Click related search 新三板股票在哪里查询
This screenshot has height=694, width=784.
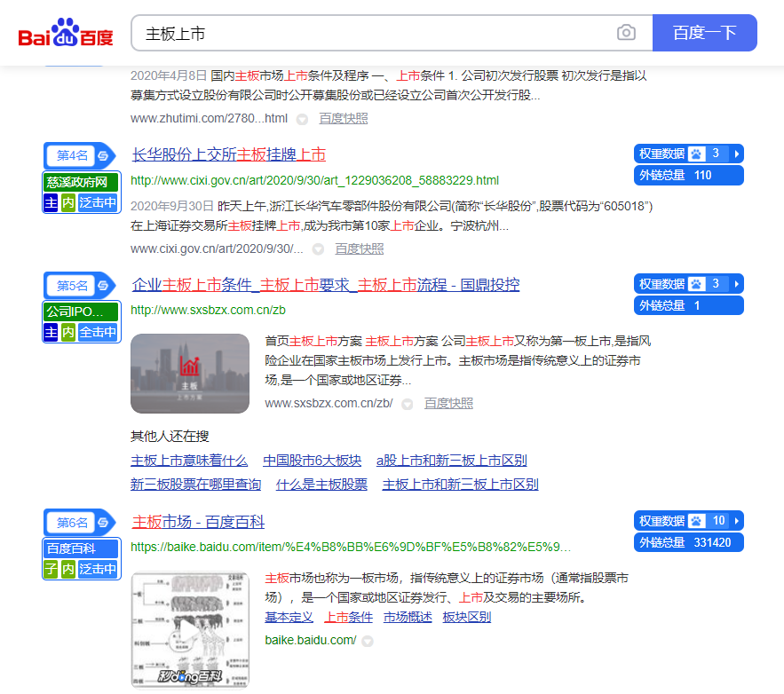[x=195, y=485]
